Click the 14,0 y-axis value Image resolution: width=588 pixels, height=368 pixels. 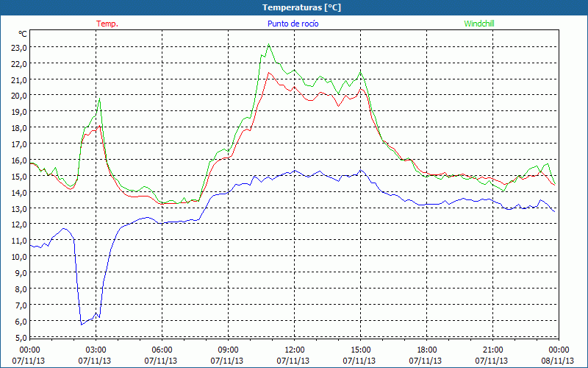[20, 193]
